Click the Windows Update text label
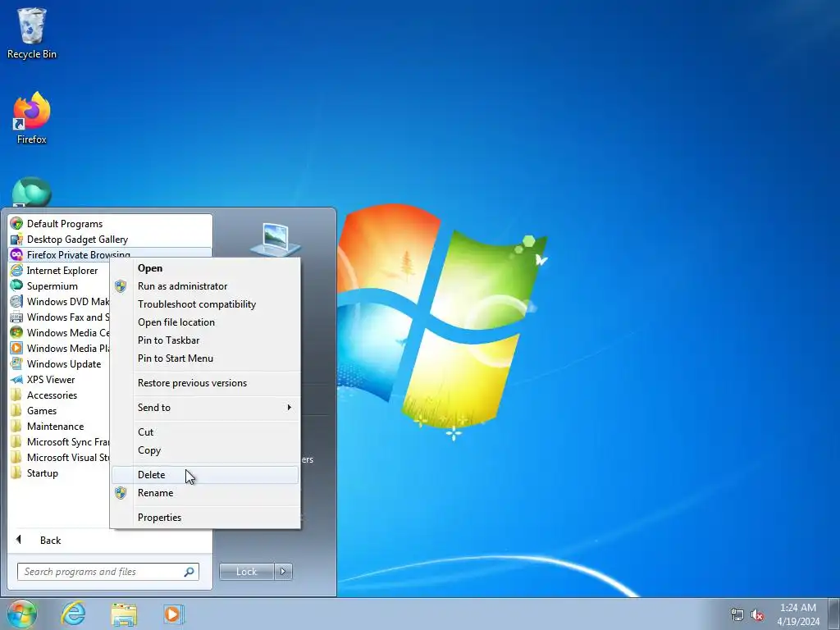The width and height of the screenshot is (840, 630). coord(64,364)
